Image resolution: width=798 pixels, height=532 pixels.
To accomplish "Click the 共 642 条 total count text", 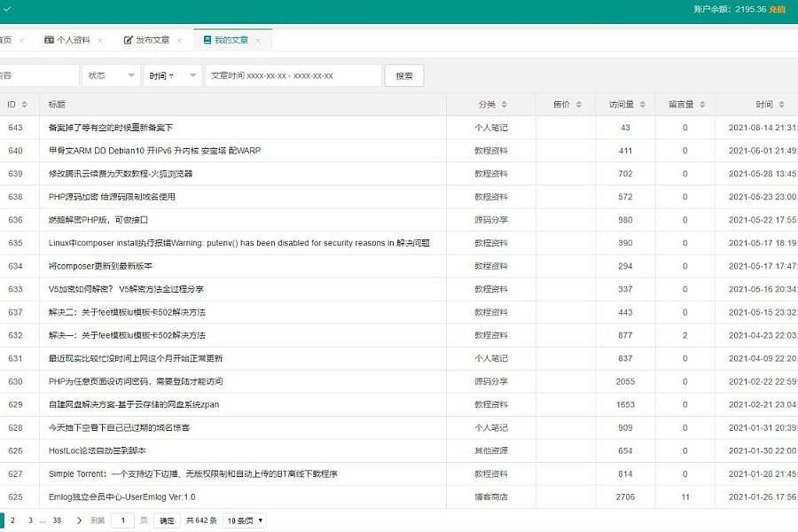I will pyautogui.click(x=201, y=520).
